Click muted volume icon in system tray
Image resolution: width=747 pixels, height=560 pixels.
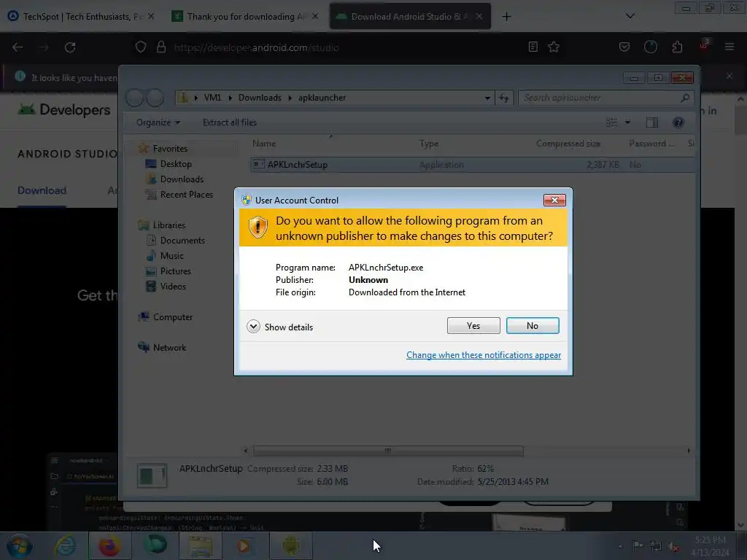[673, 546]
